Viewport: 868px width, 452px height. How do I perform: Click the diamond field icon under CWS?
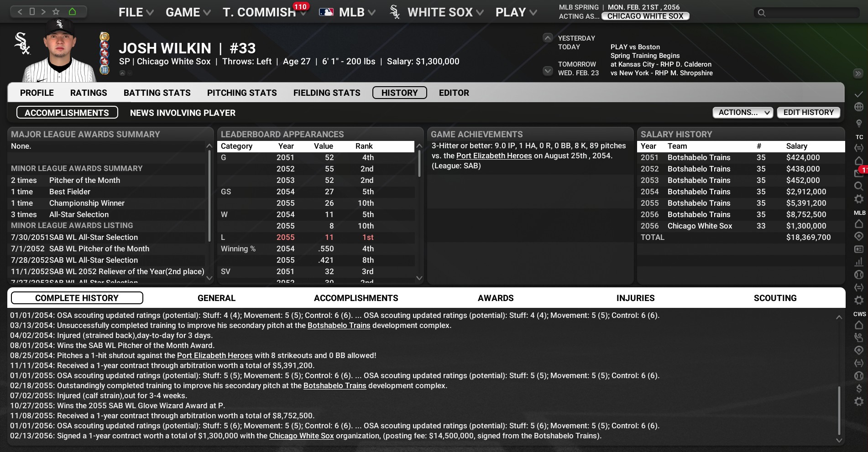point(858,350)
